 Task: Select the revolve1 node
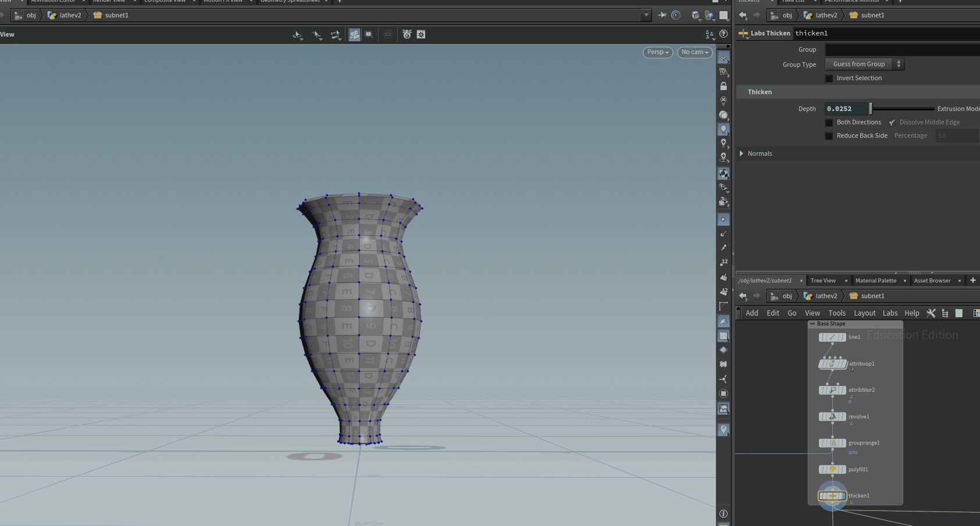832,417
